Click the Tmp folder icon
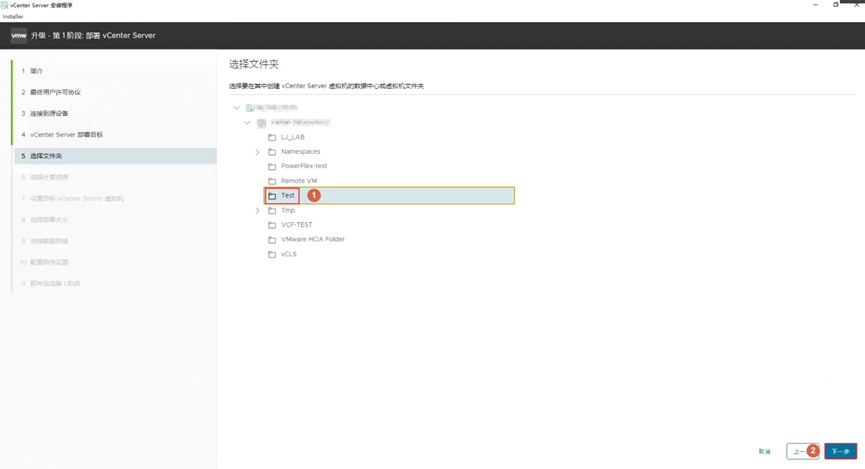The width and height of the screenshot is (865, 469). point(272,210)
